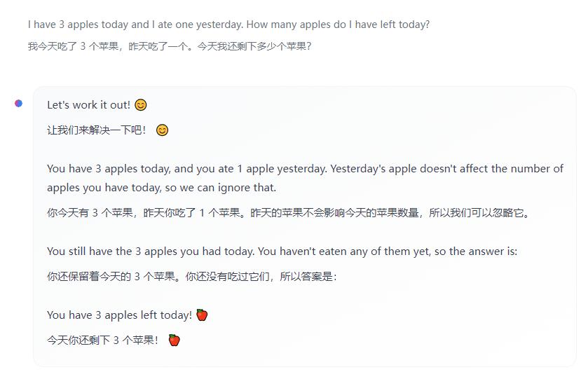Click the "让我们来解决一下吧!" text

click(97, 130)
